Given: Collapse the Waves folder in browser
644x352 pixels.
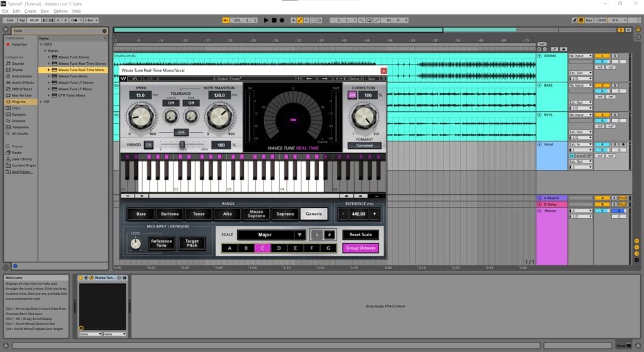Looking at the screenshot, I should tap(45, 51).
